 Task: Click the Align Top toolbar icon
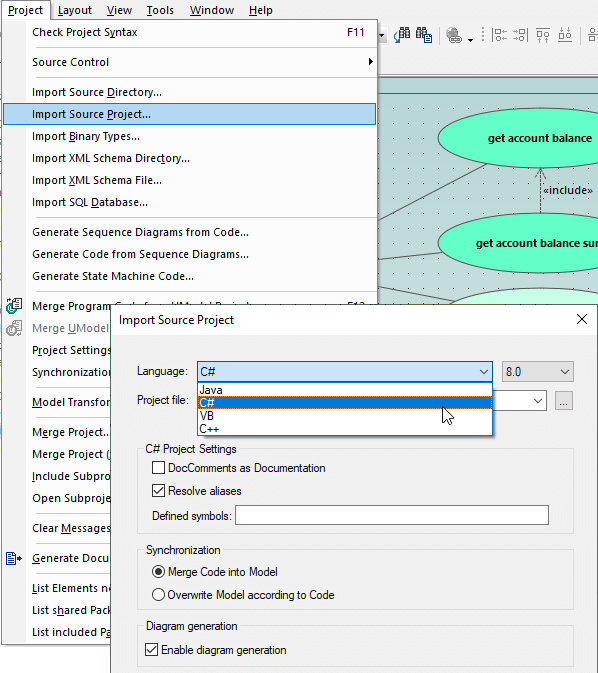pyautogui.click(x=543, y=35)
